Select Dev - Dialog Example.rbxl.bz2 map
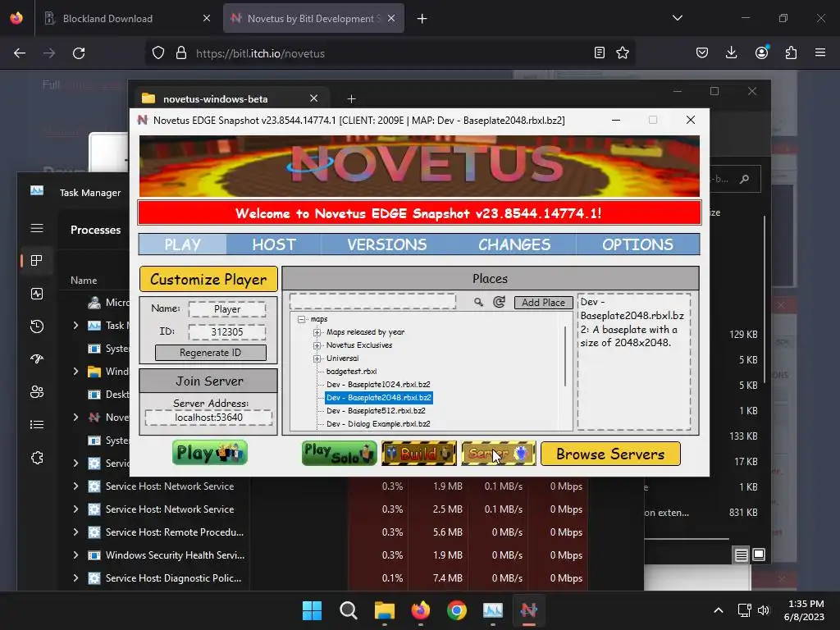Viewport: 840px width, 630px height. [x=378, y=424]
